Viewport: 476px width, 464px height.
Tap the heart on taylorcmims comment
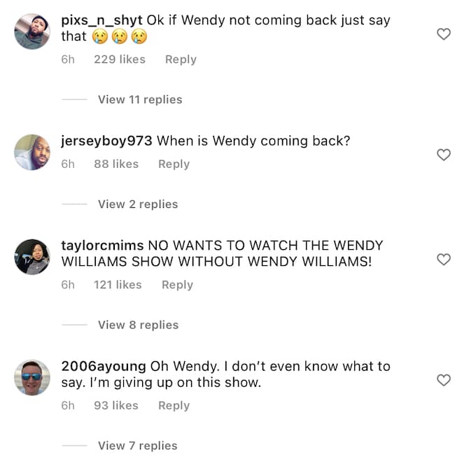click(x=444, y=260)
